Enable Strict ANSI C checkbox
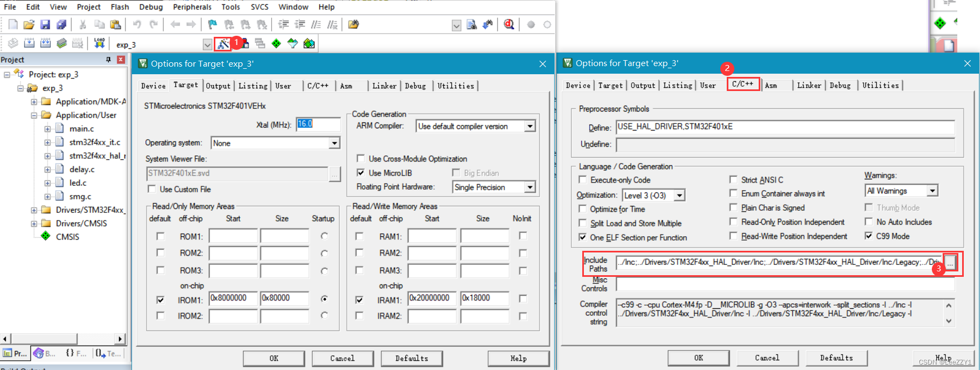 733,180
